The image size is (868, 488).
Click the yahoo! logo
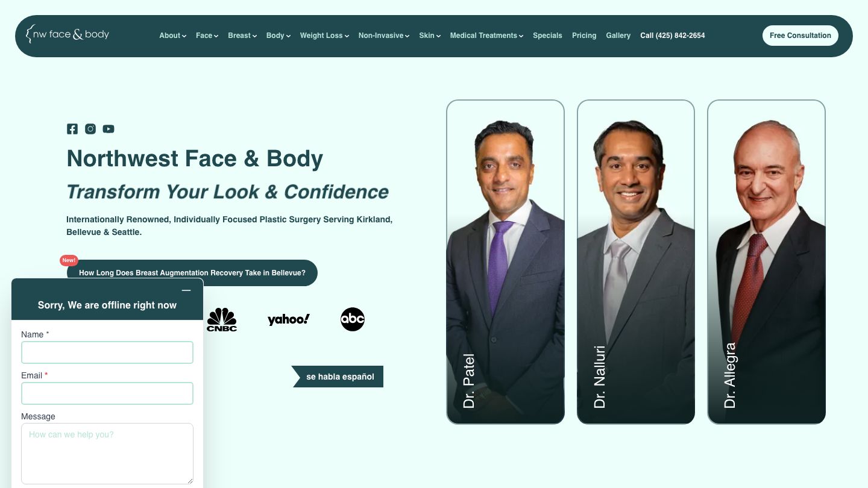pos(289,319)
